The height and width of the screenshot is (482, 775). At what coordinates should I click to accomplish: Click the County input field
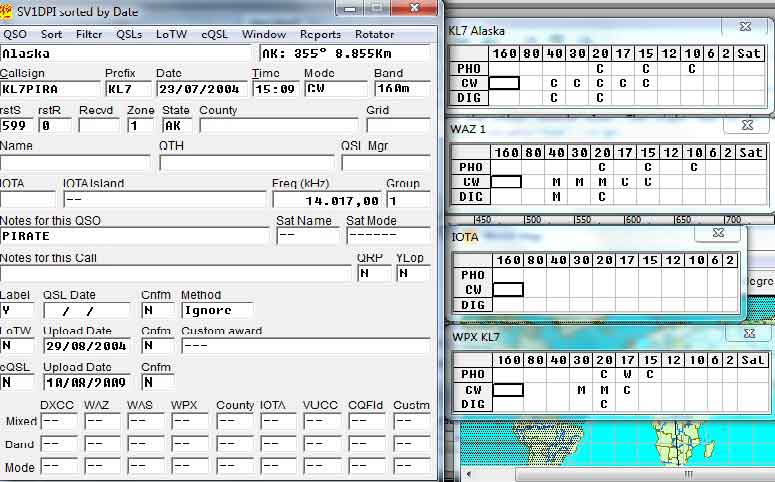[x=279, y=126]
